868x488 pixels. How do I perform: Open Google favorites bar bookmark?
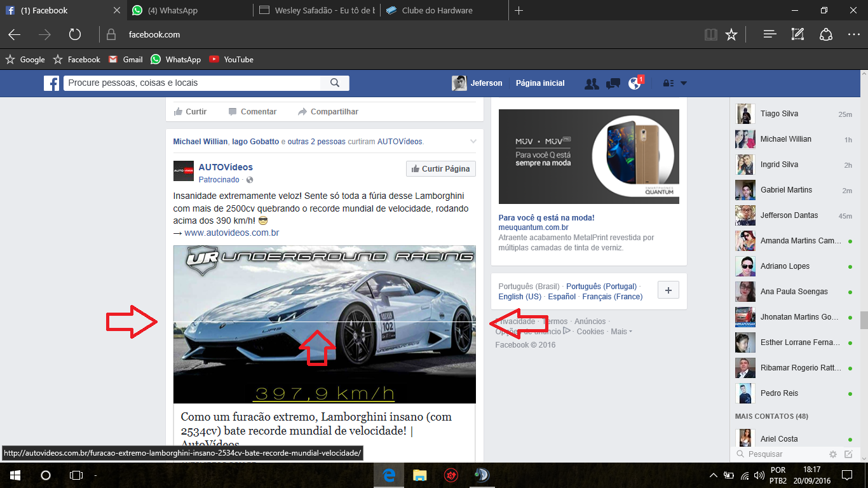pos(25,60)
